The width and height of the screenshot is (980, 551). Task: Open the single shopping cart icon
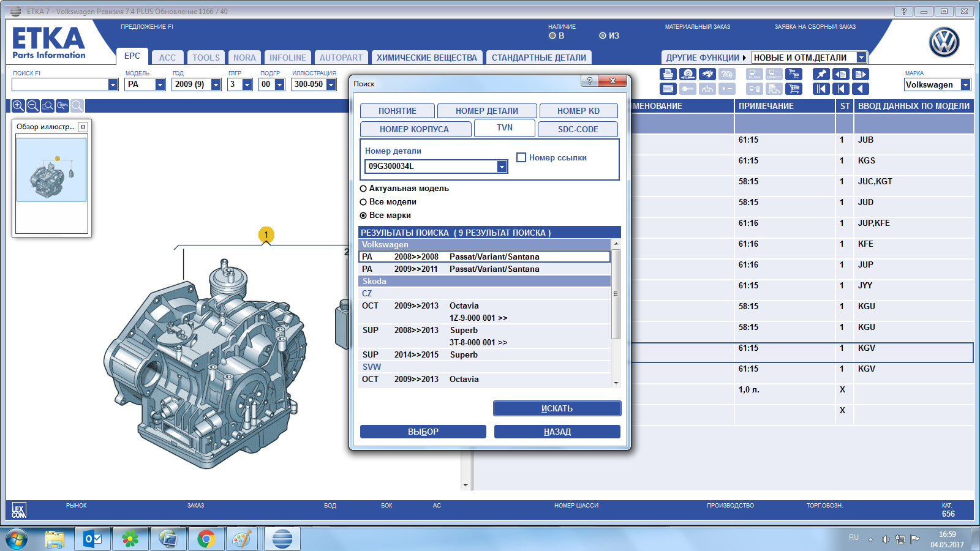point(794,89)
